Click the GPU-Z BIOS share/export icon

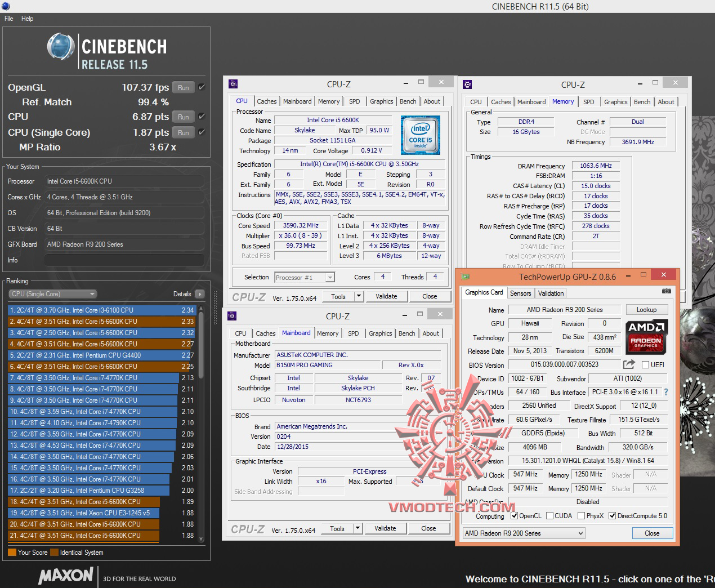[629, 364]
